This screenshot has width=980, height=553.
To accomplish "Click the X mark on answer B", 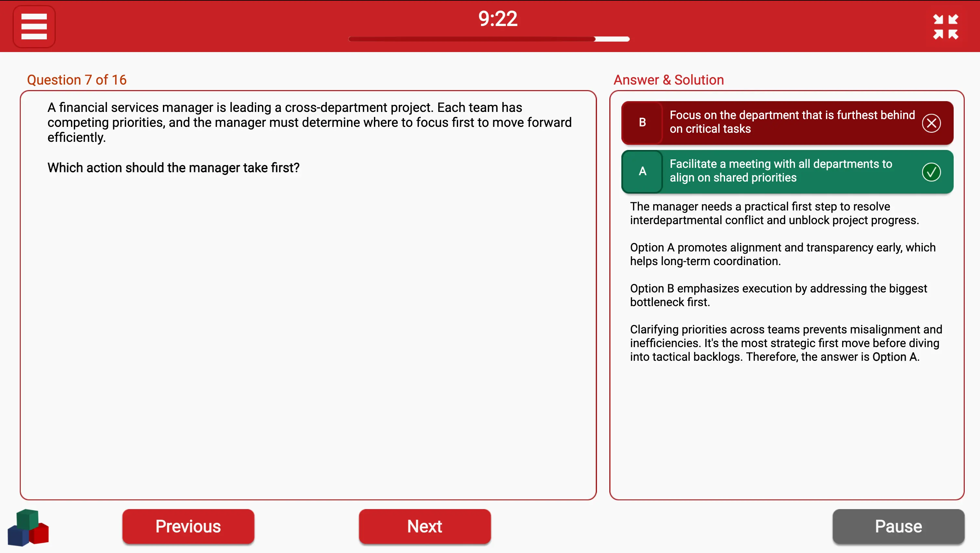I will (931, 123).
